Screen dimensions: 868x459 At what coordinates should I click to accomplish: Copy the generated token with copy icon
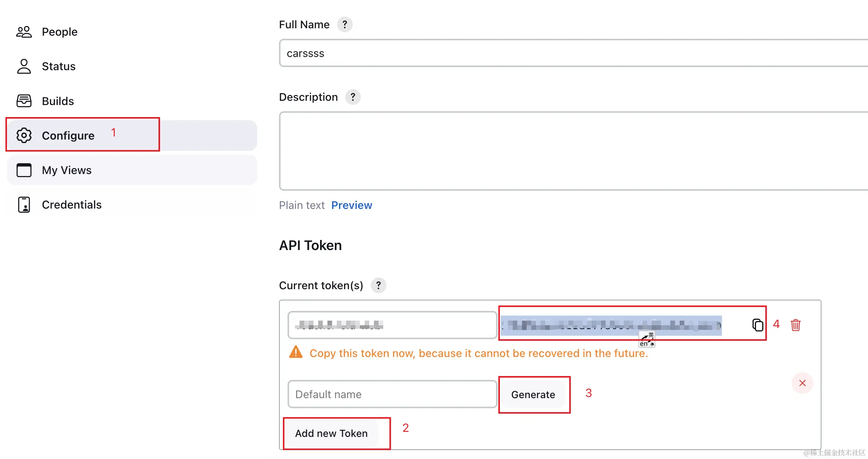click(x=758, y=325)
